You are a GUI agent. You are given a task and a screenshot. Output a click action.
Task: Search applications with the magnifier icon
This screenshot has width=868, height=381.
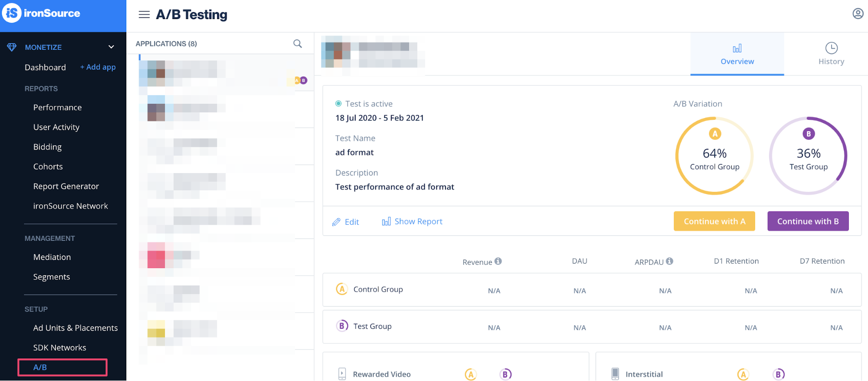tap(297, 43)
